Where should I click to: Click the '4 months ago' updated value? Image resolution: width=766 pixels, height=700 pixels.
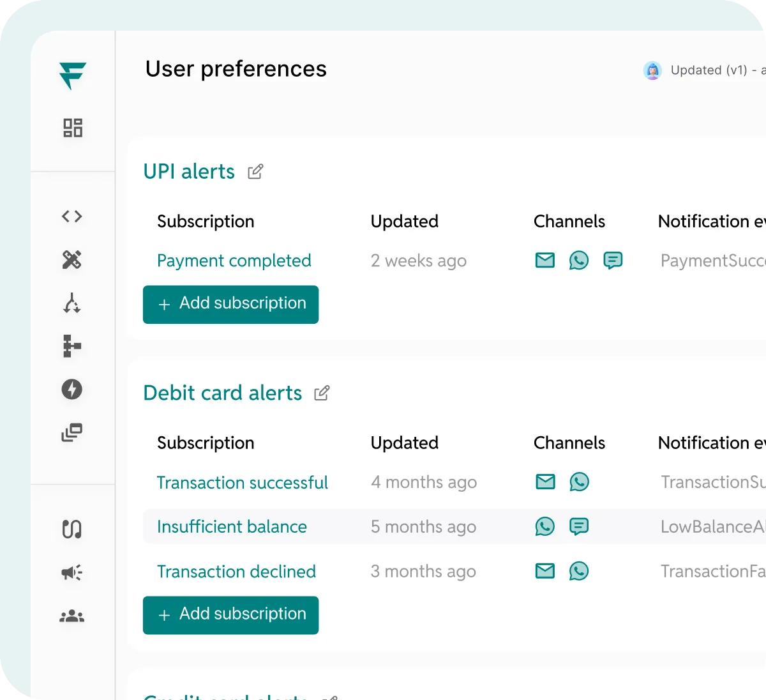[x=424, y=482]
